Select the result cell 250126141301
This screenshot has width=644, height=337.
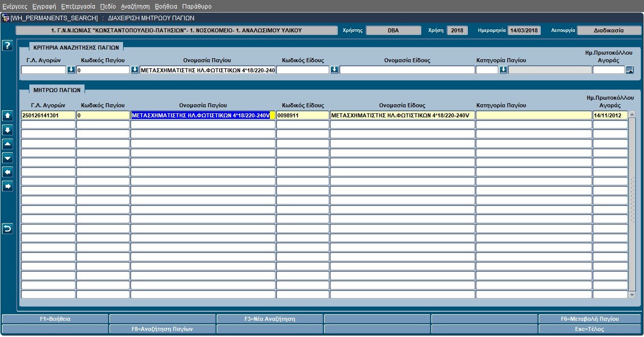tap(48, 115)
